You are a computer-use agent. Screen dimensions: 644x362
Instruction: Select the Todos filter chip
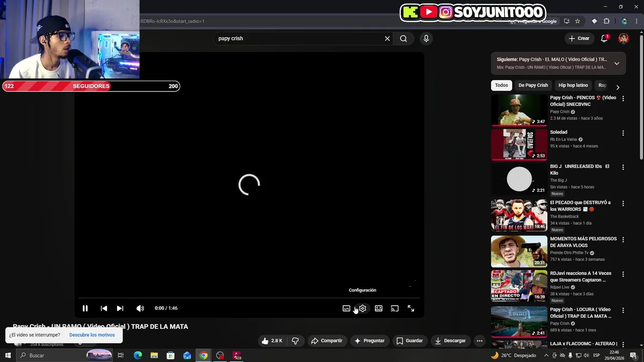(x=501, y=85)
